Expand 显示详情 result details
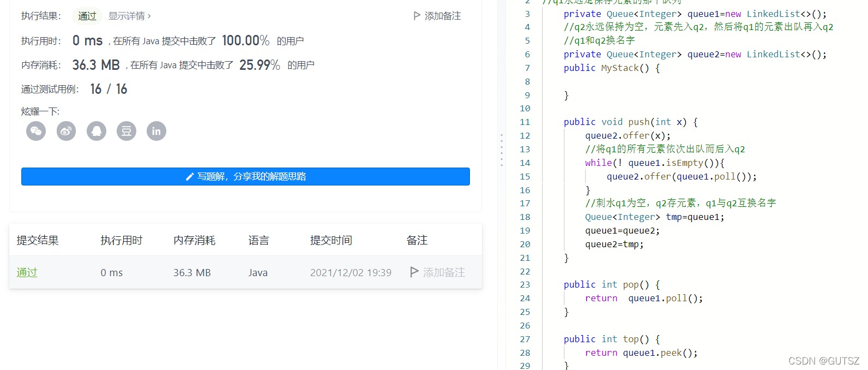The image size is (868, 370). (x=130, y=16)
